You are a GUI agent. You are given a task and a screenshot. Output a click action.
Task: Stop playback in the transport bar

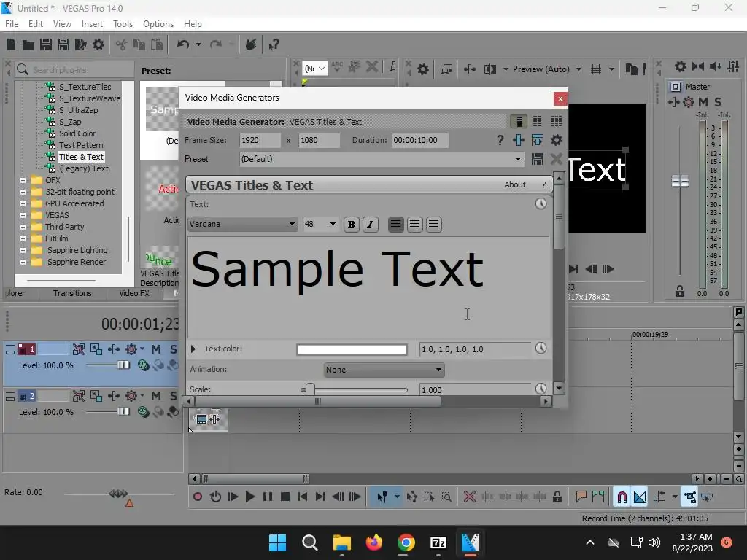[x=285, y=497]
